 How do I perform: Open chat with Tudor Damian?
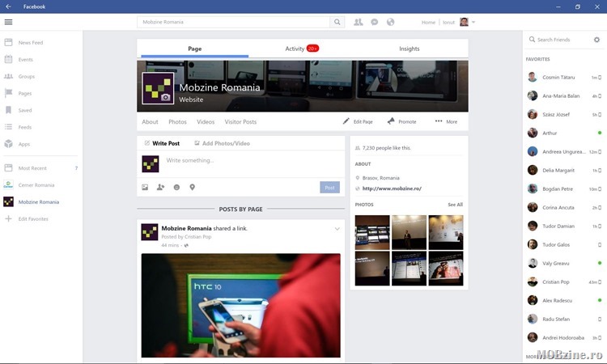click(x=564, y=226)
